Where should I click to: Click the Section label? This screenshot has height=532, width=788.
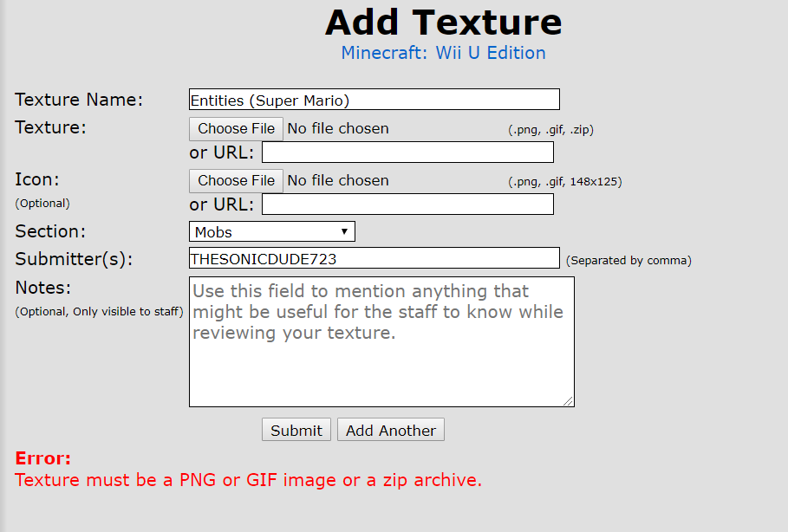pyautogui.click(x=50, y=231)
